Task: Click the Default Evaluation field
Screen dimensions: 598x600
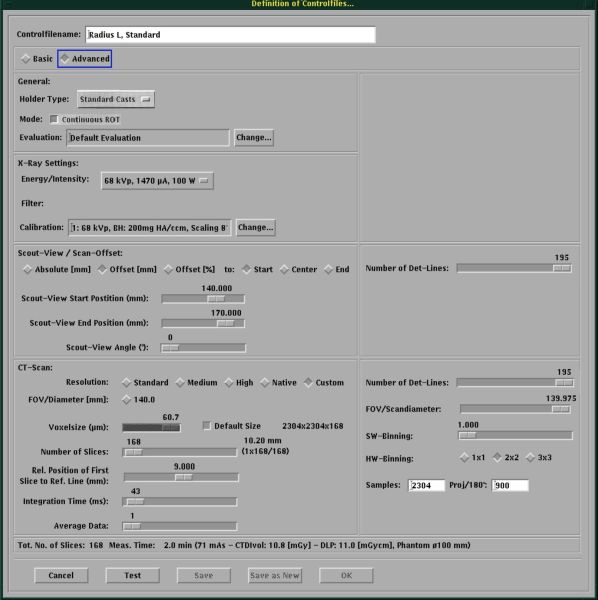Action: pyautogui.click(x=148, y=138)
